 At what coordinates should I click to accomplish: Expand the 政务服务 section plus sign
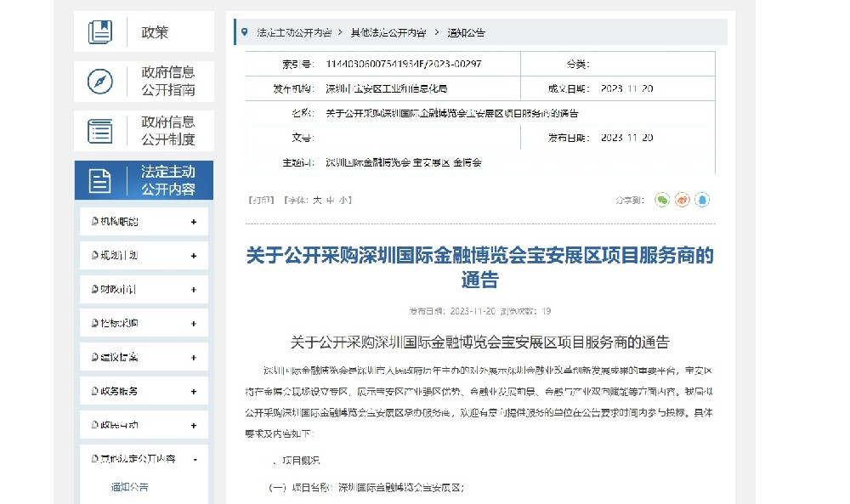tap(194, 391)
